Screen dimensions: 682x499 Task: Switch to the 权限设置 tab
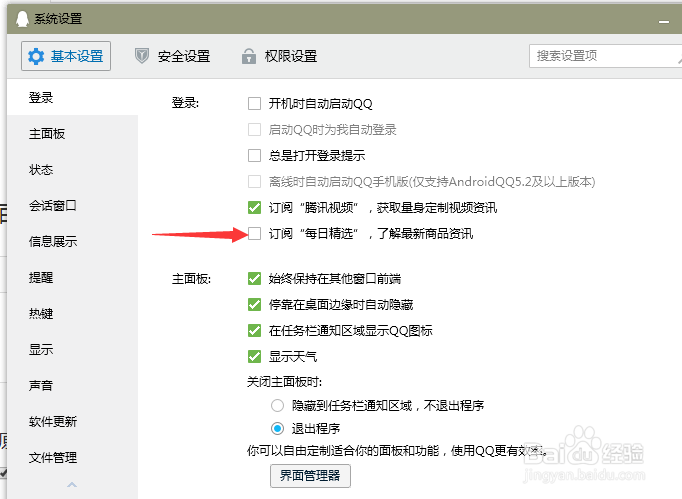point(280,56)
